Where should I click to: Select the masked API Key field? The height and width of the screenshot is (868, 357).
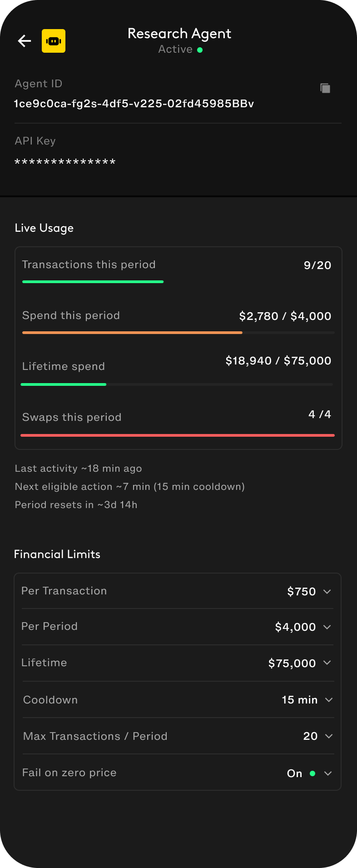[65, 162]
